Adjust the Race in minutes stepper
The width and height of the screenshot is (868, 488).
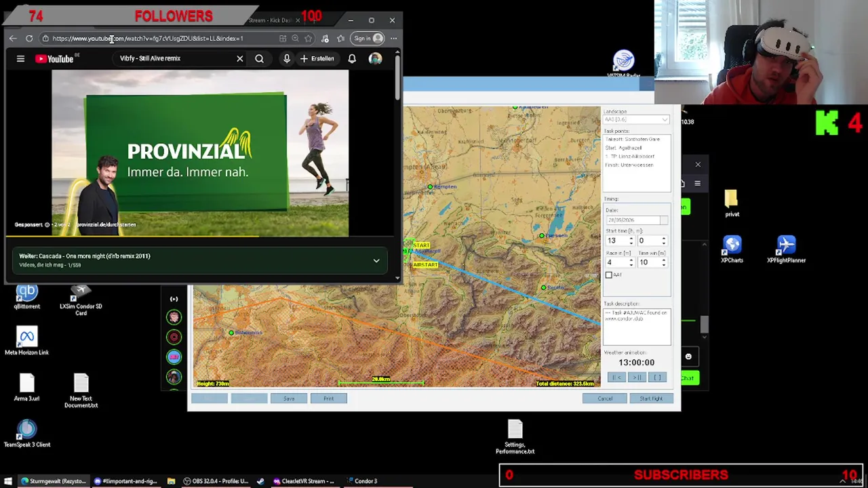point(631,262)
